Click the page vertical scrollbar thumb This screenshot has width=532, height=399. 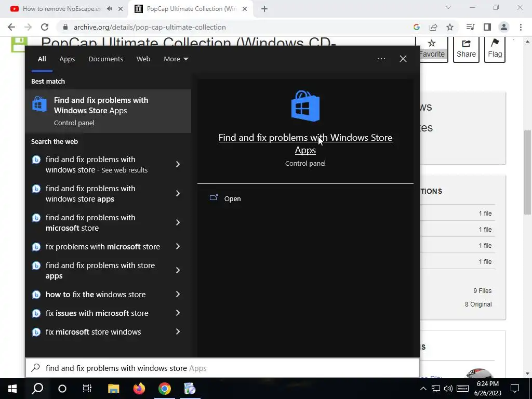click(527, 172)
